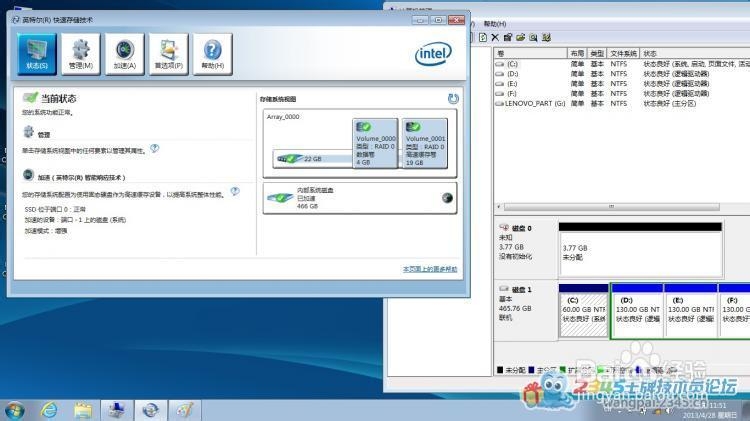
Task: Refresh the storage system view
Action: [x=453, y=99]
